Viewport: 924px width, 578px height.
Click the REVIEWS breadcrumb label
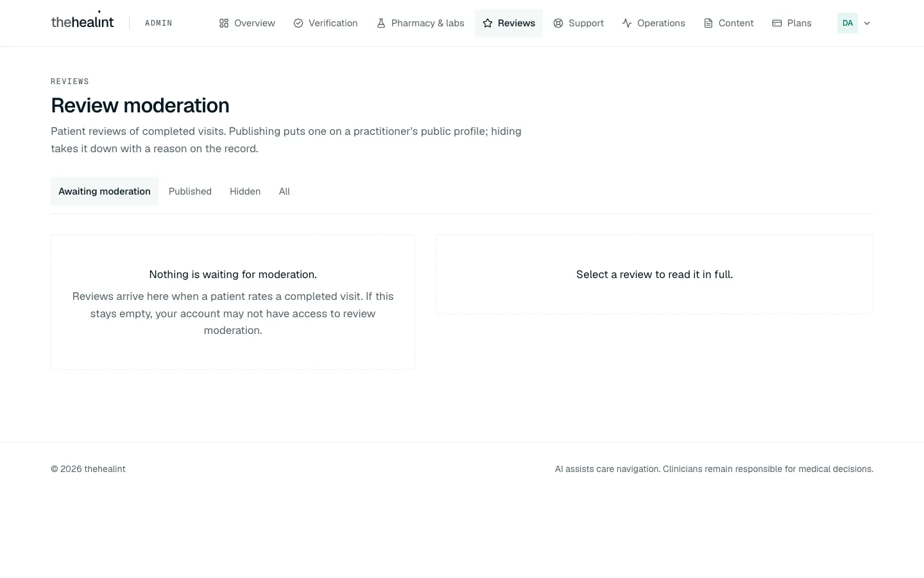pyautogui.click(x=70, y=82)
